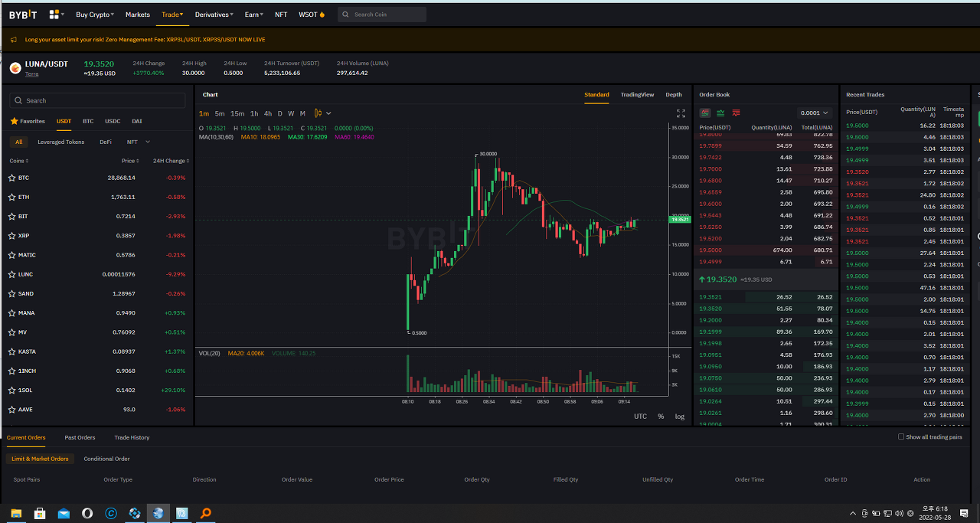The width and height of the screenshot is (980, 523).
Task: Expand more categories arrow after NFT filter
Action: click(x=148, y=142)
